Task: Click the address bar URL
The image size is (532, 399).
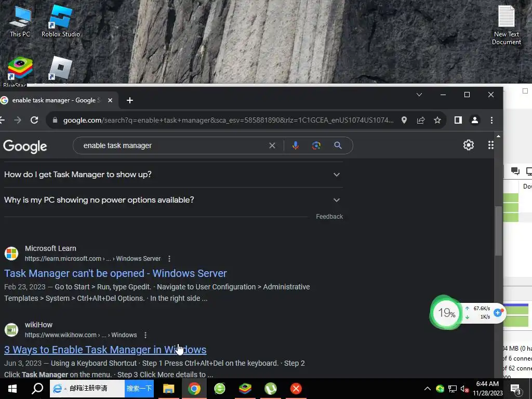Action: (228, 120)
